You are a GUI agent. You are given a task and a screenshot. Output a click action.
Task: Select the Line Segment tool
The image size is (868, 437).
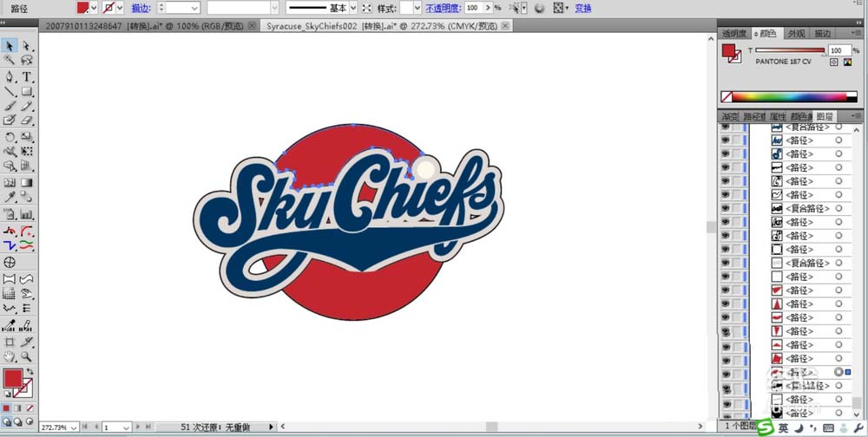(x=10, y=92)
